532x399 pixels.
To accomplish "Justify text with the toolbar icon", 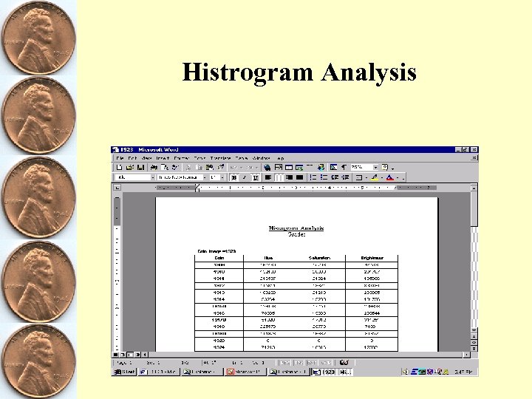I will click(299, 177).
